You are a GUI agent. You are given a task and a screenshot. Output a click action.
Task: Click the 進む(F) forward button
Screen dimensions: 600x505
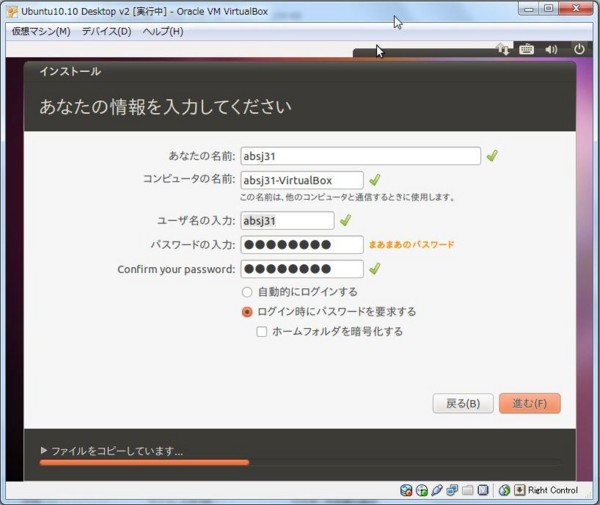point(530,403)
